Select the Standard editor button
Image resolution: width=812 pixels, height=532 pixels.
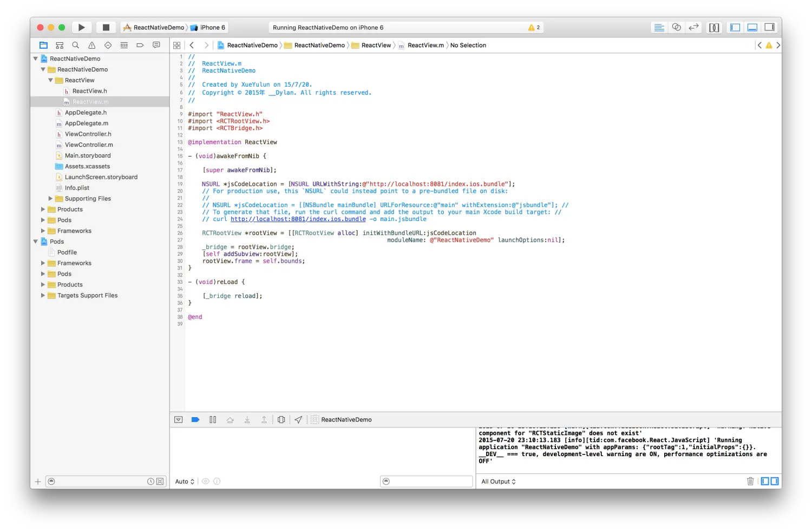click(x=659, y=28)
